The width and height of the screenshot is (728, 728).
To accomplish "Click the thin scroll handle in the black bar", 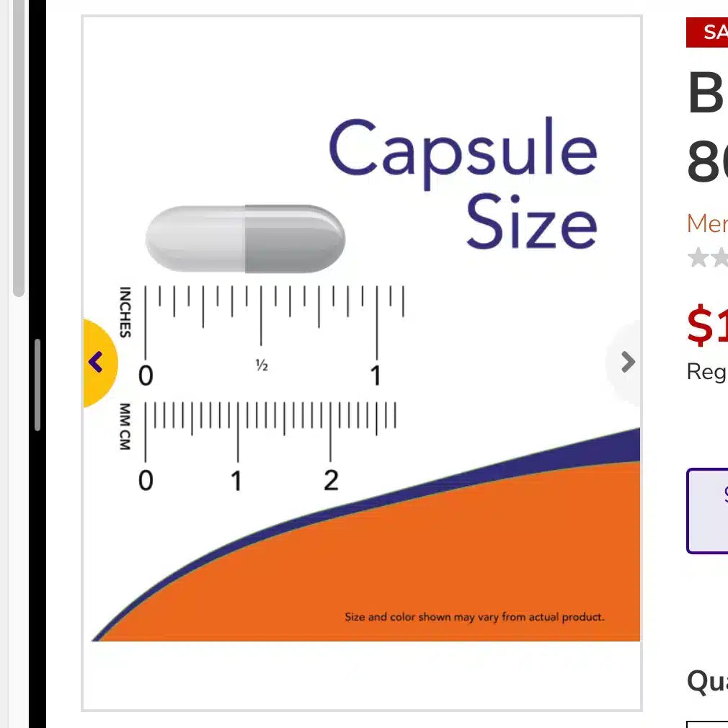I will click(37, 386).
